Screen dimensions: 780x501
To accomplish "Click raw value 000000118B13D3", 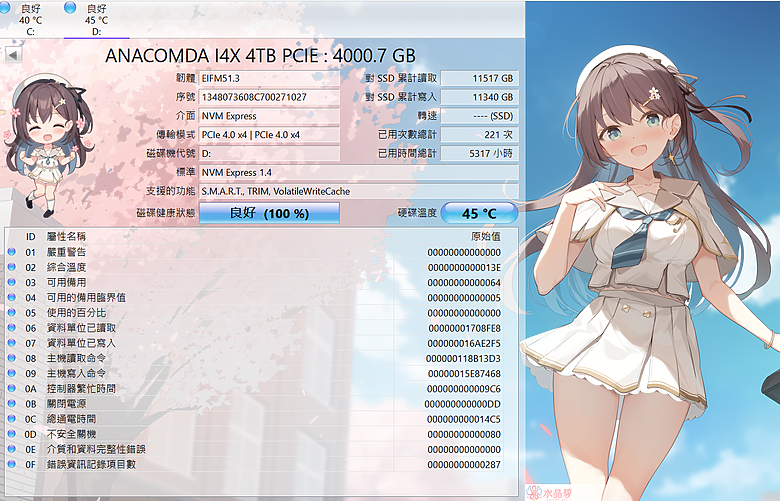I will click(463, 359).
